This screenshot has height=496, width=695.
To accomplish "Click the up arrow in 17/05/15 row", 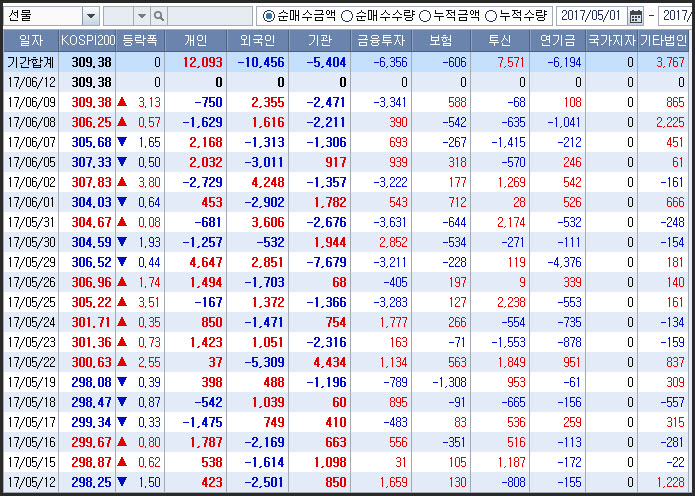I will (122, 462).
